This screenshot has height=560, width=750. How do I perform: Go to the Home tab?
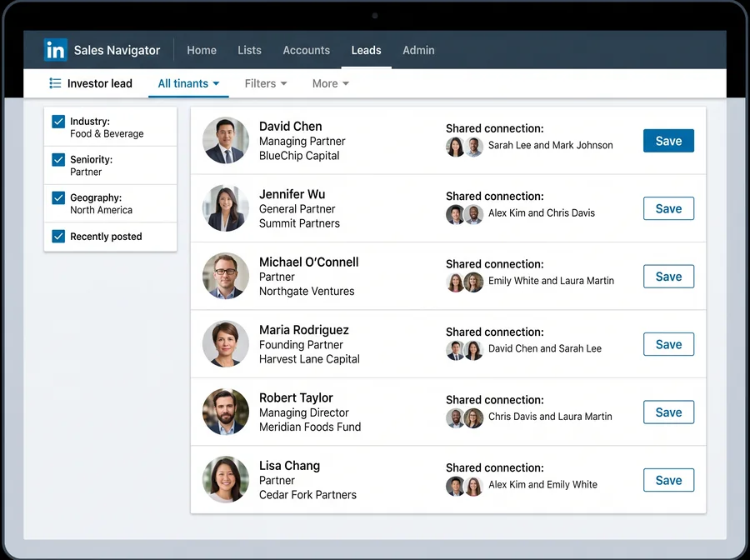click(202, 50)
